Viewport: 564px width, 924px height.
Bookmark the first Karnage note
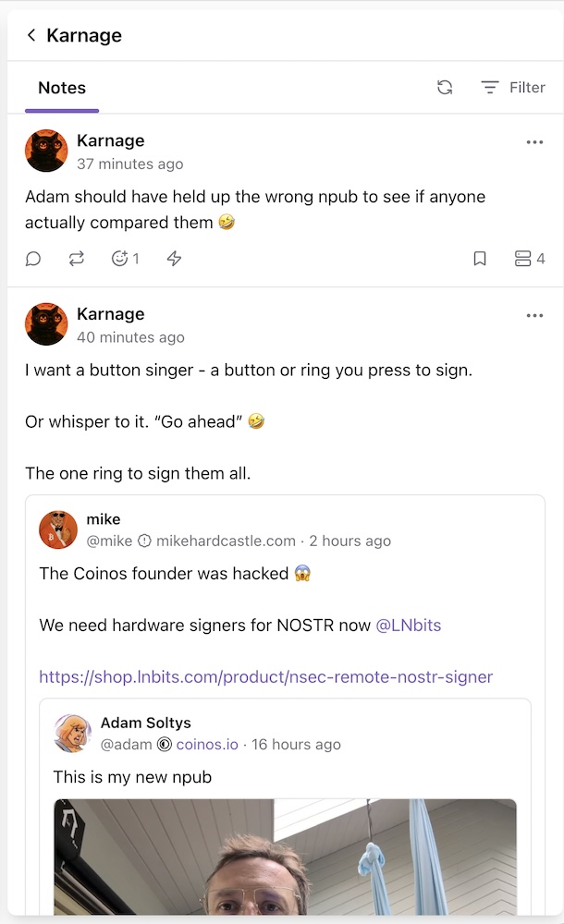pyautogui.click(x=480, y=259)
